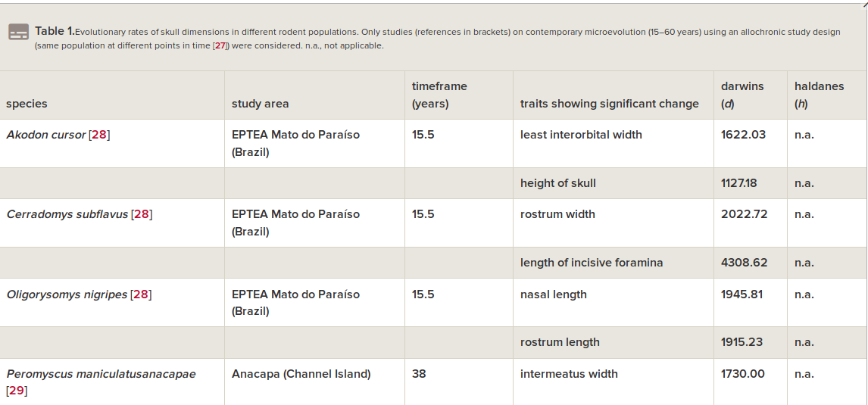Select the darwins (d) column header
Image resolution: width=868 pixels, height=405 pixels.
pyautogui.click(x=751, y=95)
